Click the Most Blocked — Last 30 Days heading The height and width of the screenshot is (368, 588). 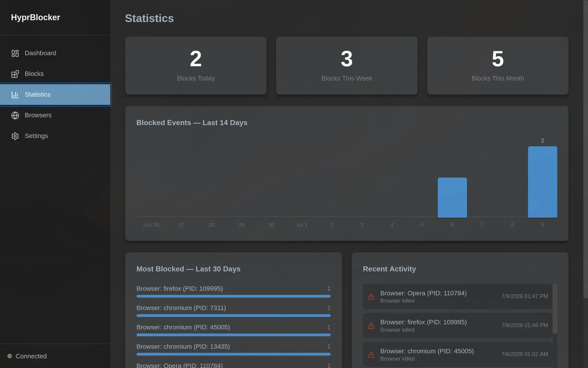[188, 269]
